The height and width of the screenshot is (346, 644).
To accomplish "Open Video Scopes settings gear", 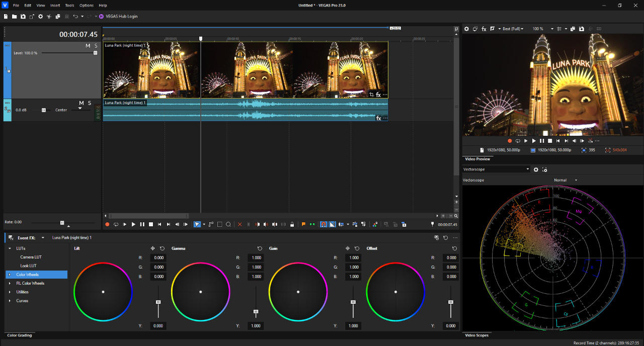I will point(536,169).
